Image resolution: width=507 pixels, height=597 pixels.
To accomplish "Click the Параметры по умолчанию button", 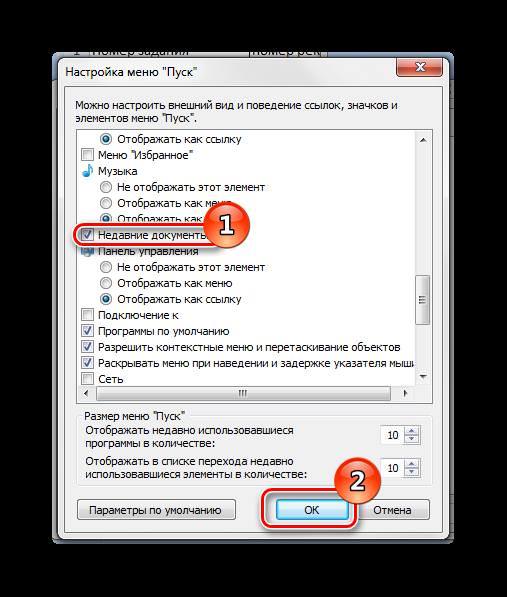I will [x=156, y=510].
